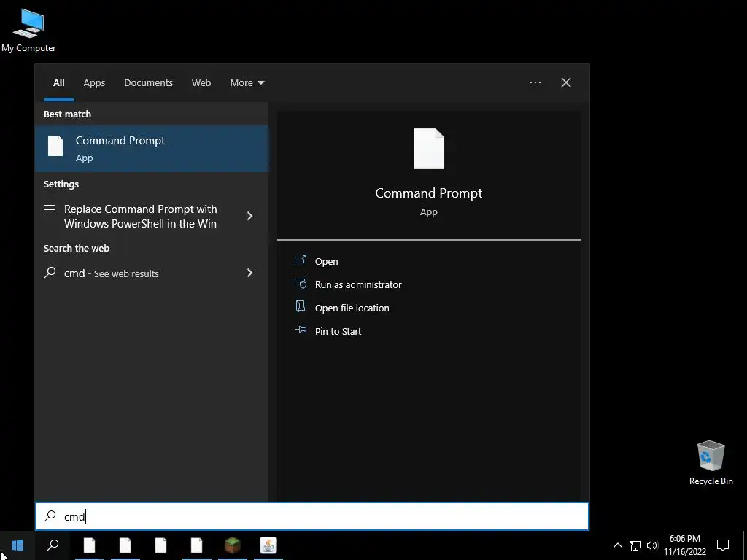Click the Command Prompt file icon in results
Image resolution: width=747 pixels, height=560 pixels.
(55, 146)
